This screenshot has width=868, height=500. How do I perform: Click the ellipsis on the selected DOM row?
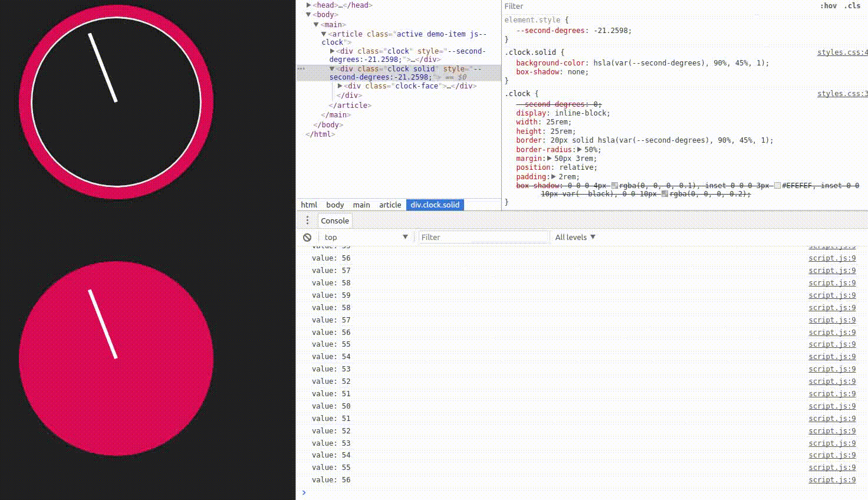tap(301, 69)
